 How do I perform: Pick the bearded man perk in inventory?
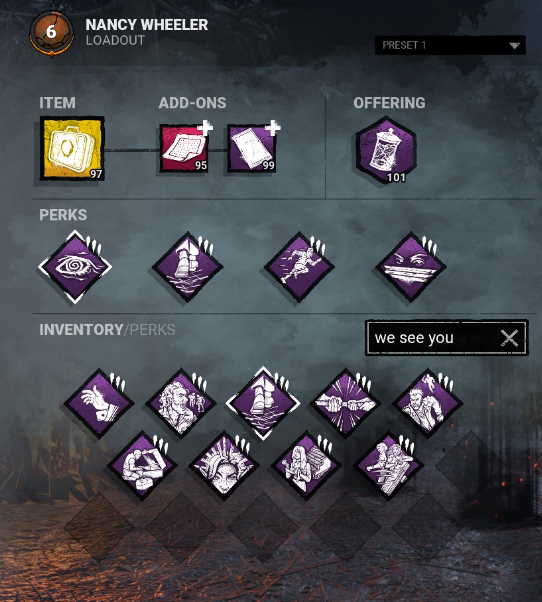pos(181,403)
